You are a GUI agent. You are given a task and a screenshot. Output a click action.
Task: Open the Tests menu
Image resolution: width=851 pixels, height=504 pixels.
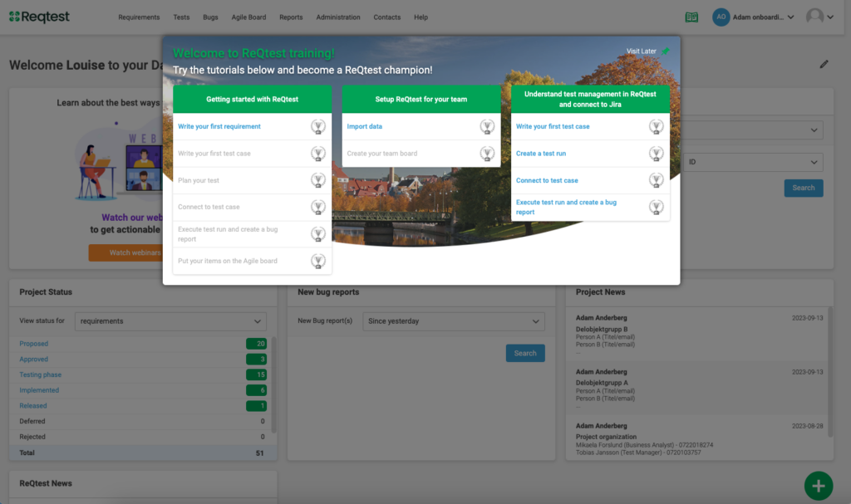pyautogui.click(x=181, y=17)
